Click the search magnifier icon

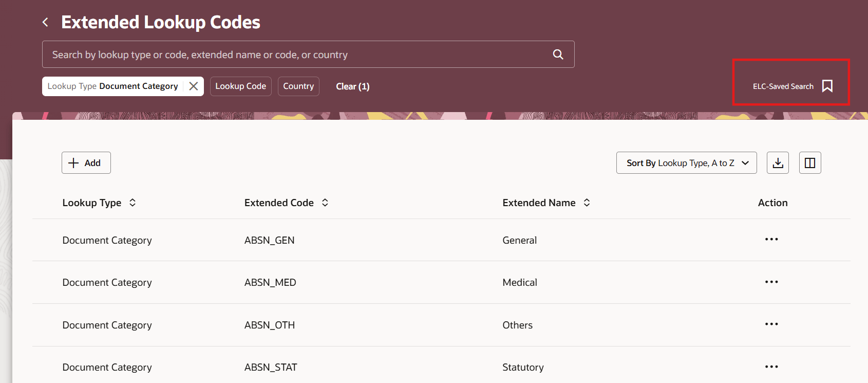click(558, 54)
